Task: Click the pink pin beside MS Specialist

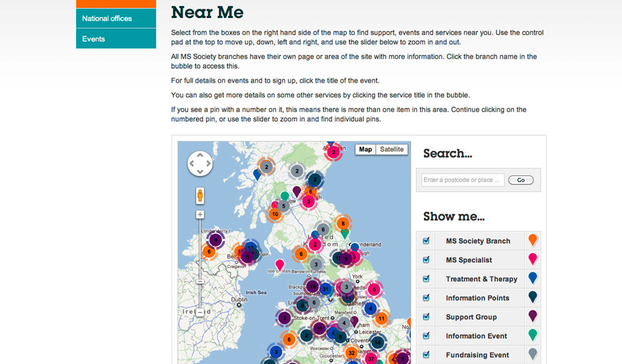Action: click(x=533, y=259)
